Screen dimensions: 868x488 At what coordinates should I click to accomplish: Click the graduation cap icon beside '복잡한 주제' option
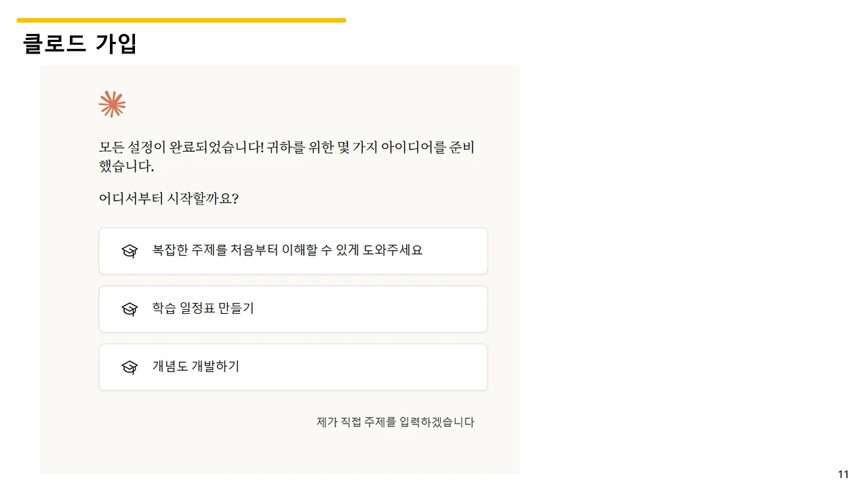(130, 251)
